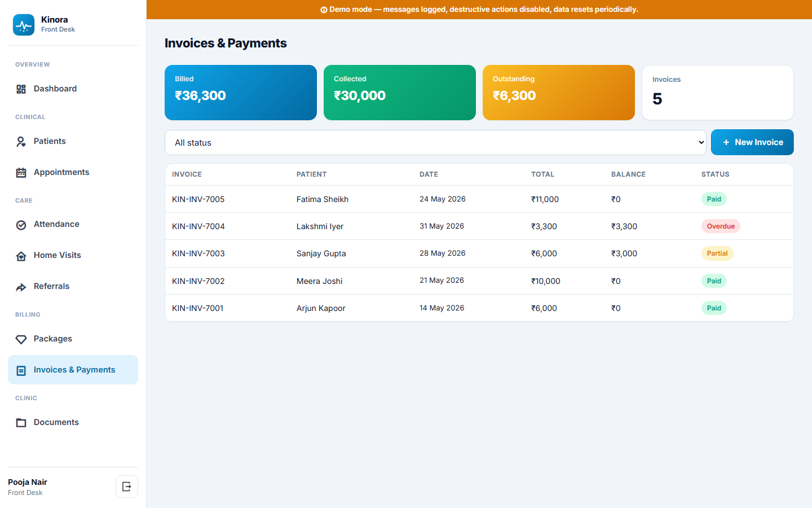Screen dimensions: 812x508
Task: Open invoice KIN-INV-7004
Action: [198, 226]
